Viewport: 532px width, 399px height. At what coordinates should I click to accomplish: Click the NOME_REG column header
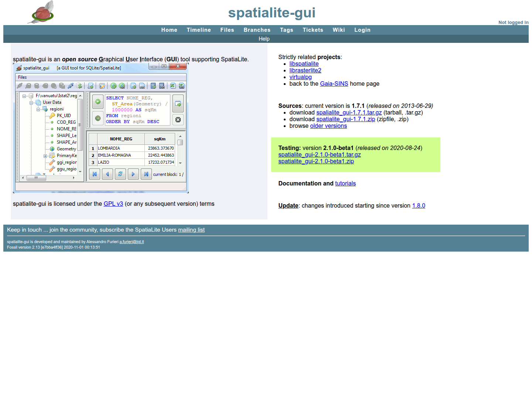(x=121, y=139)
